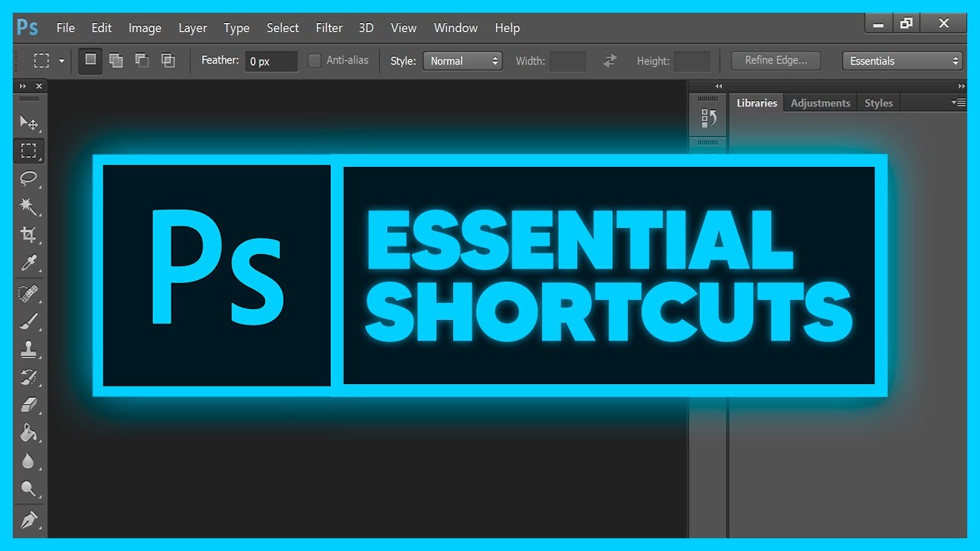The image size is (980, 551).
Task: Open the Select menu
Action: (283, 28)
